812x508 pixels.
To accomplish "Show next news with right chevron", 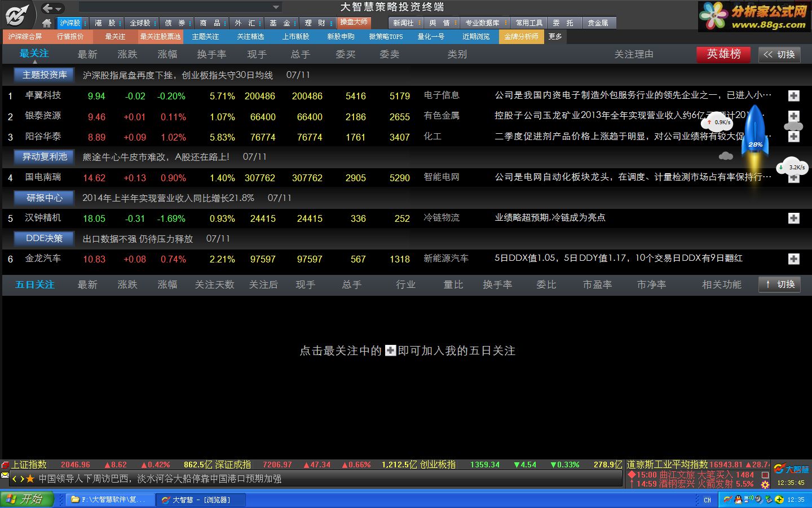I will [x=22, y=479].
